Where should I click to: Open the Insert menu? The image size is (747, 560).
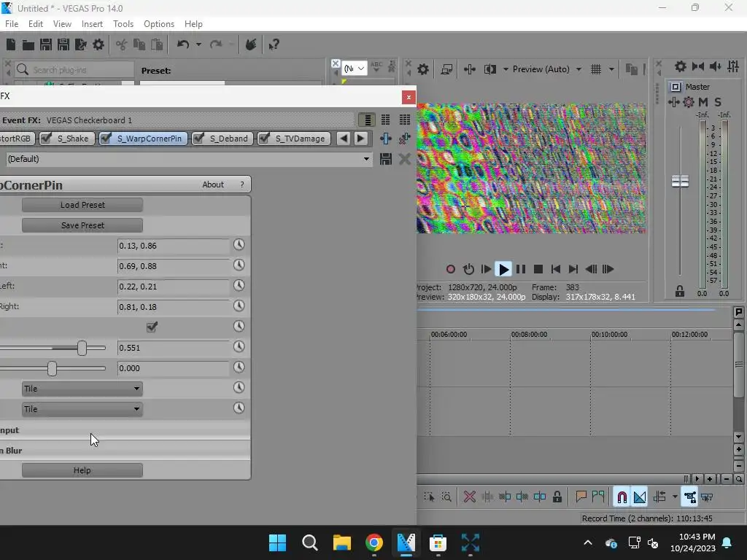92,24
